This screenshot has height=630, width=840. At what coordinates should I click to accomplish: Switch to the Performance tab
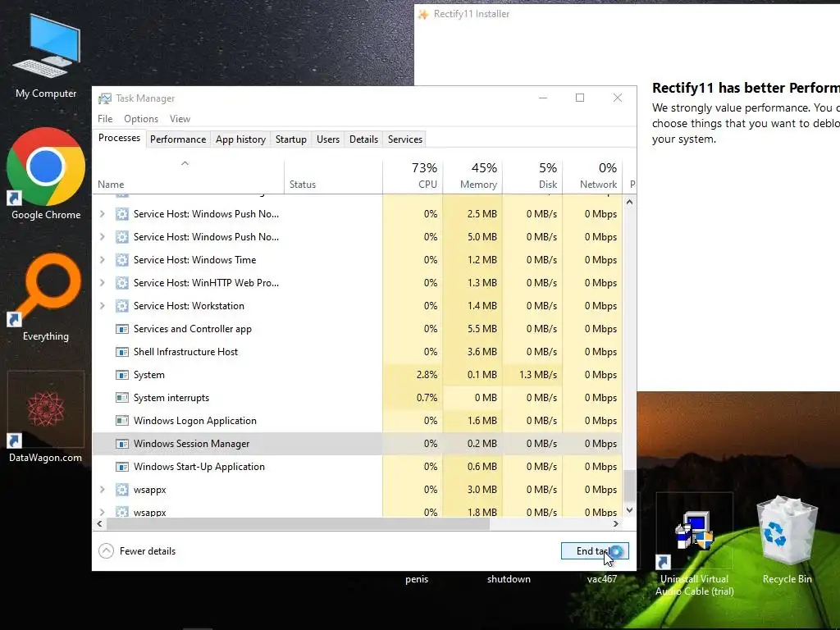point(178,139)
